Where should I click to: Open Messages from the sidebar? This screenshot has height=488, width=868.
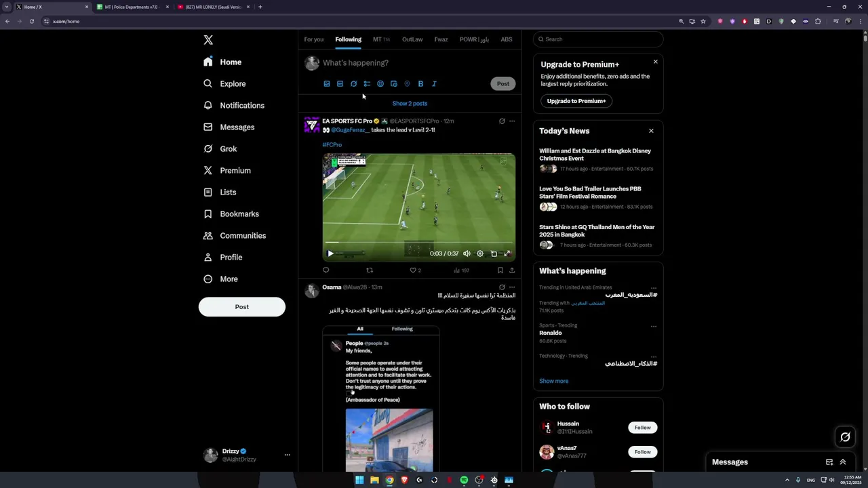[x=229, y=127]
